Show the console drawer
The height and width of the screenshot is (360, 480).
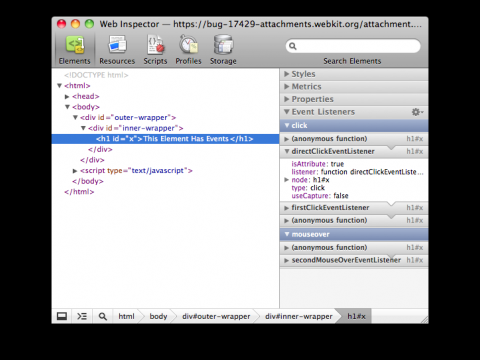point(82,316)
